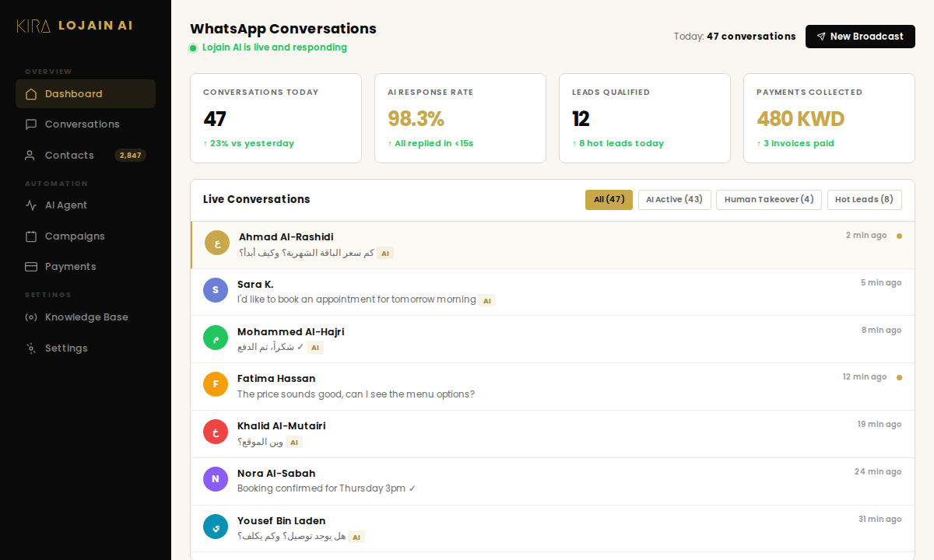Toggle the Hot Leads (8) filter
Viewport: 934px width, 560px height.
[864, 199]
